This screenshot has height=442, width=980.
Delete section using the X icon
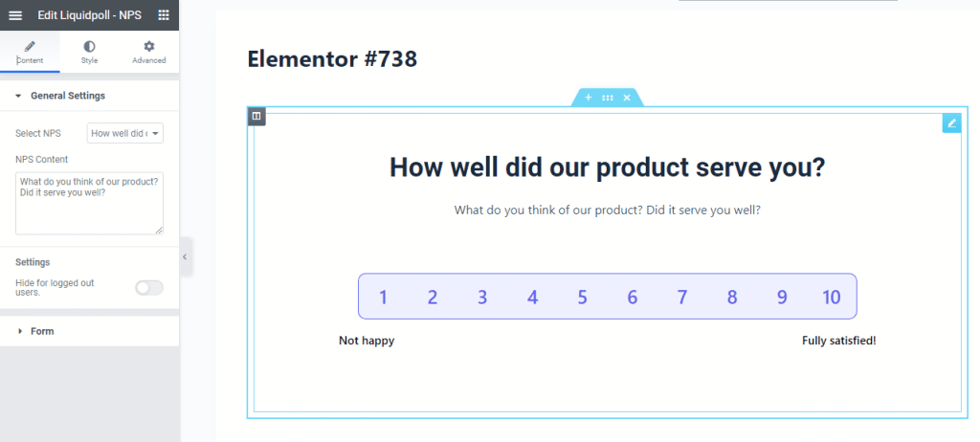pos(627,98)
